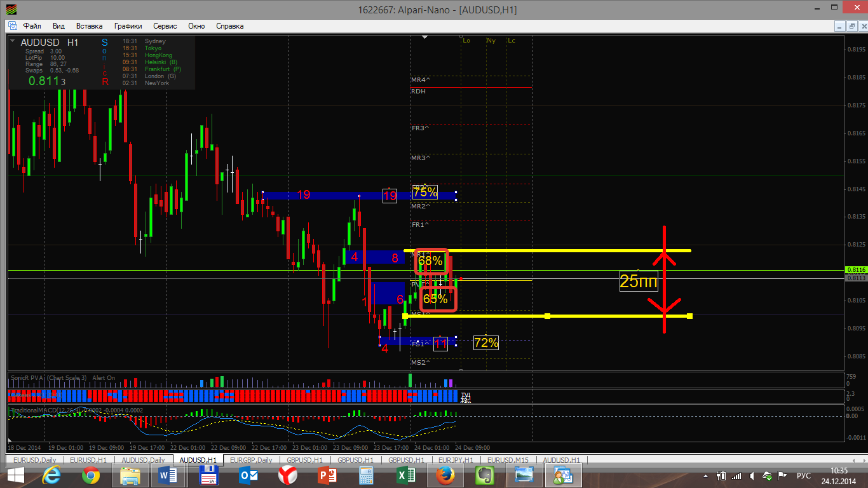Select the boxed 19 label near 75%
Image resolution: width=868 pixels, height=488 pixels.
click(390, 196)
